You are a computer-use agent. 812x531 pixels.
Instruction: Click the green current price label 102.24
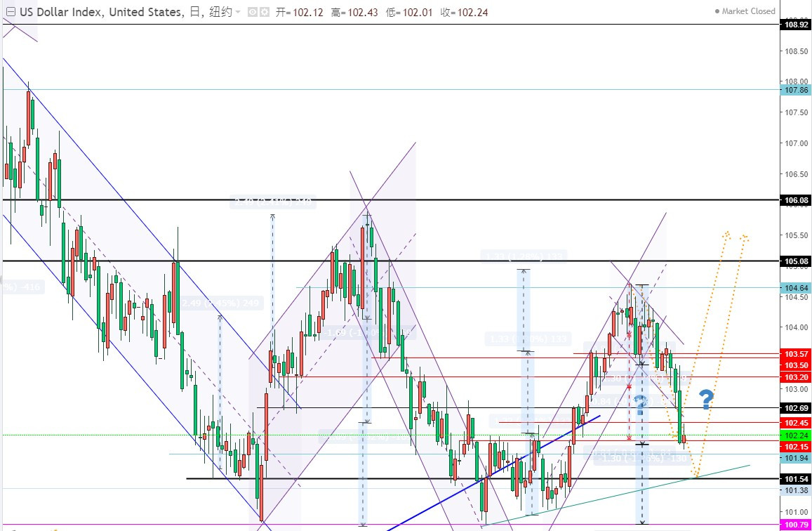pos(796,435)
